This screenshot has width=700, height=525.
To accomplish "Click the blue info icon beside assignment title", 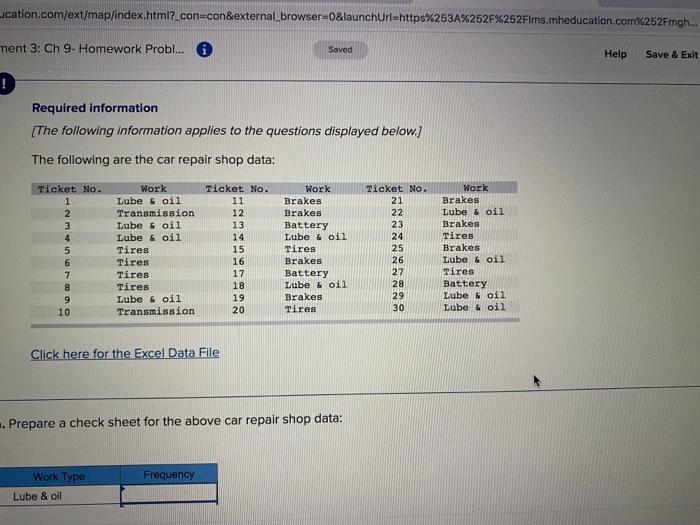I will click(204, 49).
